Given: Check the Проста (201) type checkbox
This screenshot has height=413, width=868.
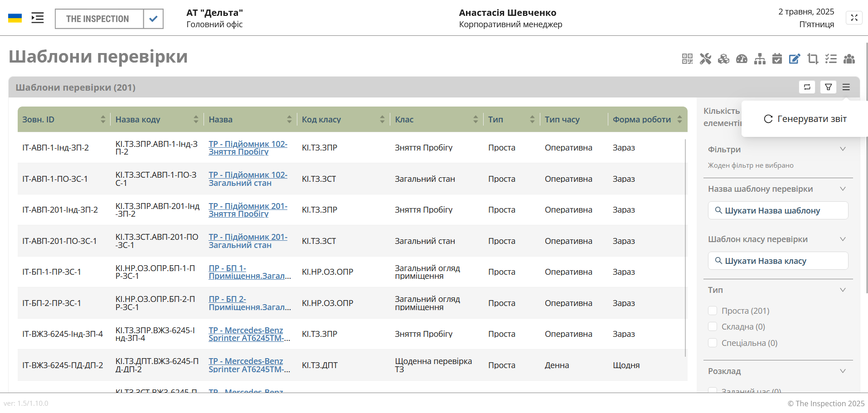Looking at the screenshot, I should pos(713,311).
